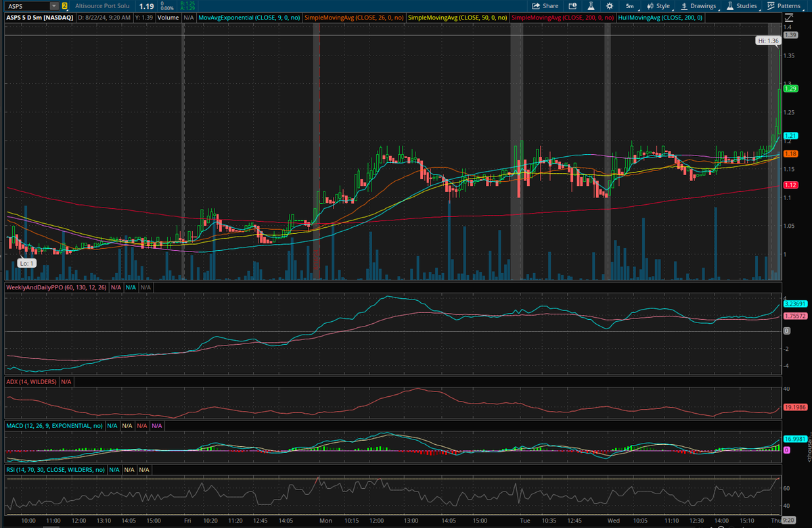The image size is (812, 528).
Task: Click the Fri label on time axis
Action: pos(187,521)
